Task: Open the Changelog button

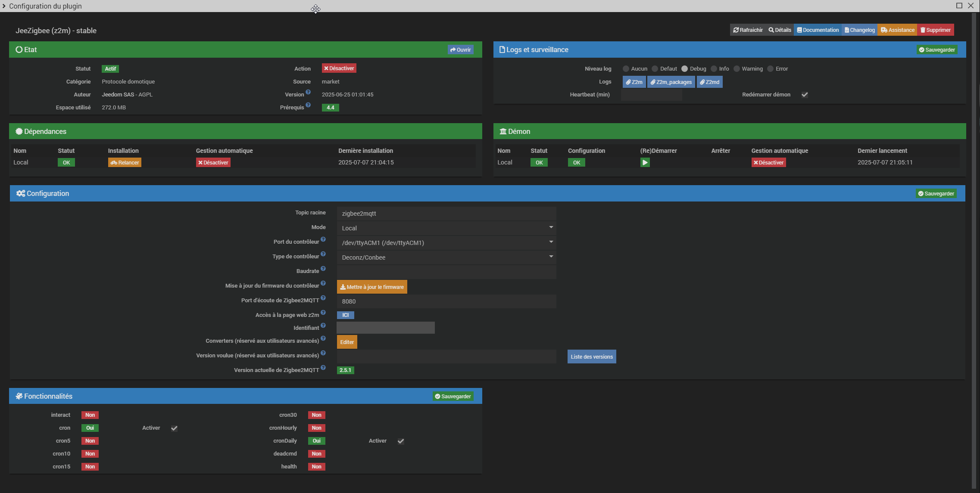Action: 859,30
